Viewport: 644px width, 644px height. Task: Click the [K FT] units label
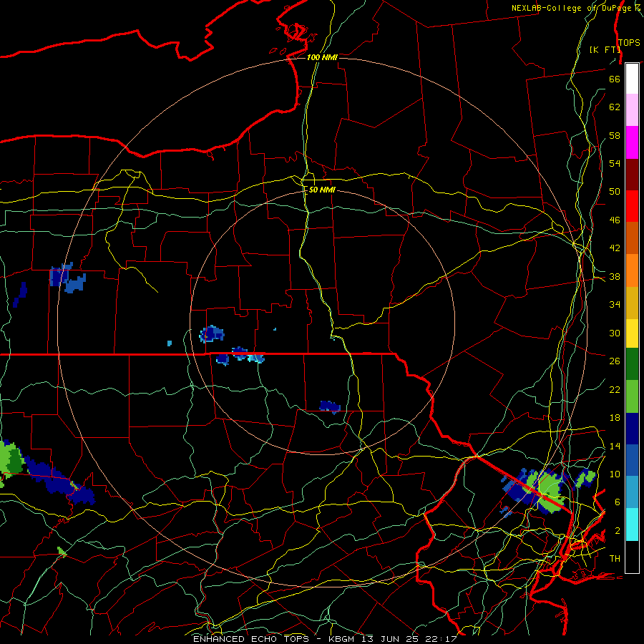tap(605, 49)
